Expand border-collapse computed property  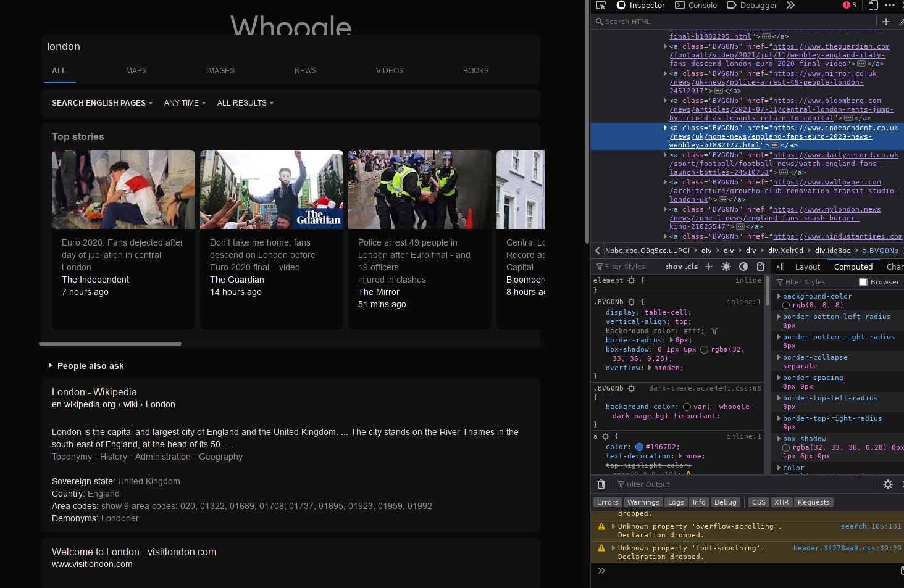(x=779, y=357)
